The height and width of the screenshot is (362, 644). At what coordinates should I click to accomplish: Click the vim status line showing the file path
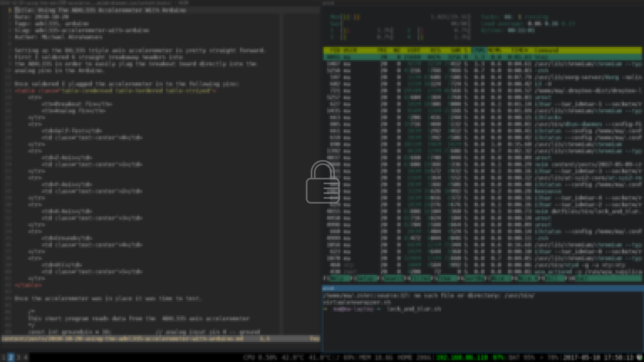pyautogui.click(x=161, y=339)
